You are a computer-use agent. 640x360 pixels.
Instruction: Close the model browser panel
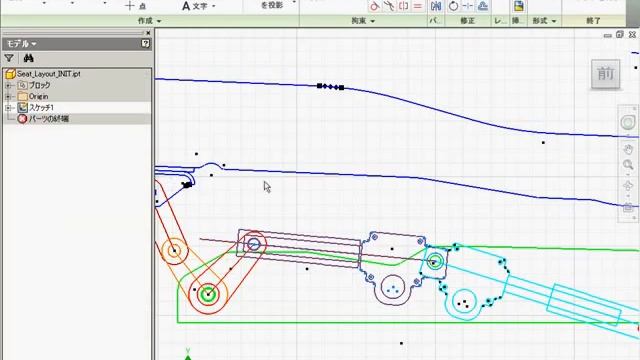coord(148,33)
